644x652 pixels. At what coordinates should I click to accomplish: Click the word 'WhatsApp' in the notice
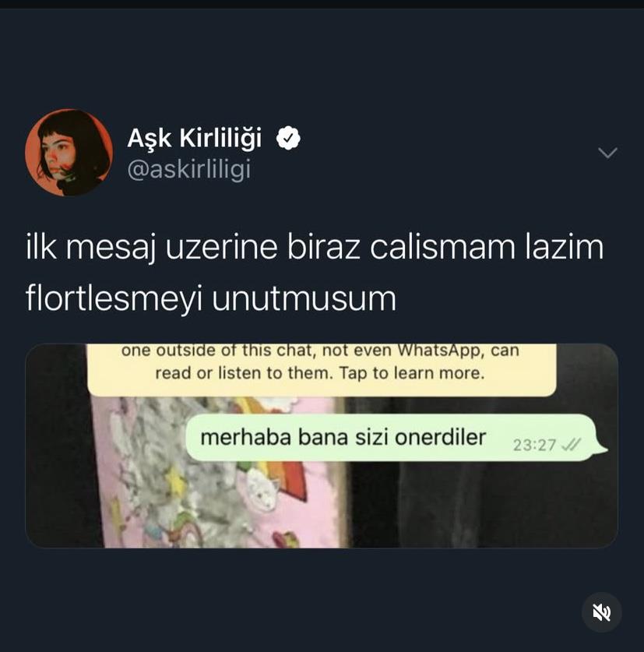click(x=441, y=350)
